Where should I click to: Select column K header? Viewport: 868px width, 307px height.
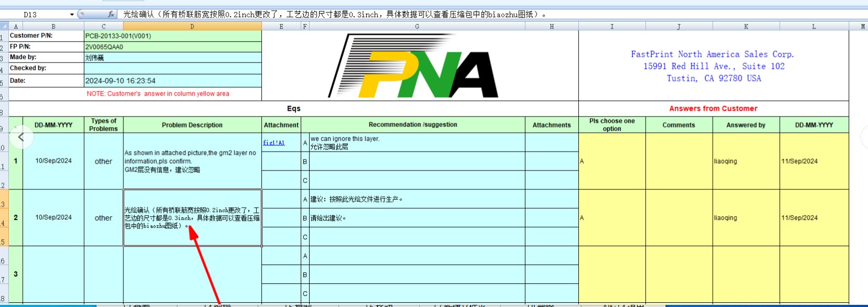click(x=746, y=26)
